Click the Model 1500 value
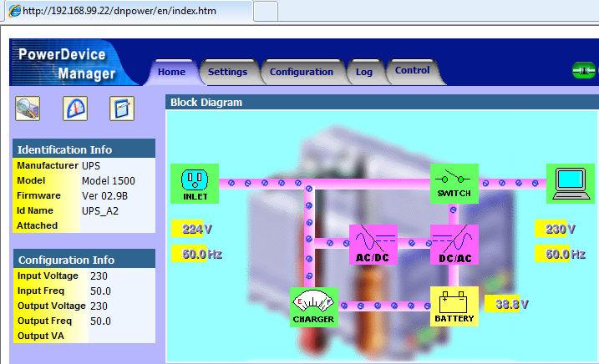Image resolution: width=599 pixels, height=364 pixels. pos(108,180)
